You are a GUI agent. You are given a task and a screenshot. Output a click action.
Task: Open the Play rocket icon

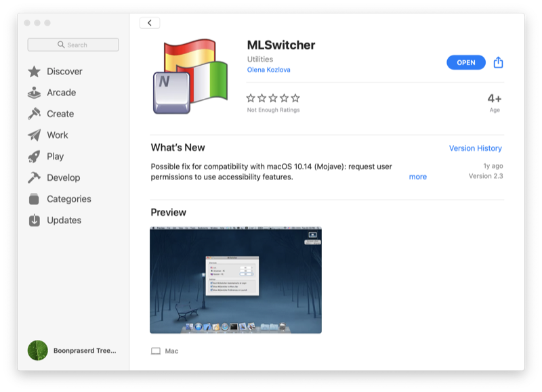[35, 156]
